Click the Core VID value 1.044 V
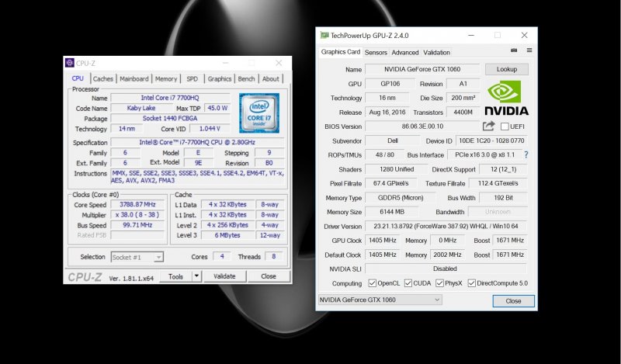This screenshot has height=364, width=621. [x=210, y=129]
